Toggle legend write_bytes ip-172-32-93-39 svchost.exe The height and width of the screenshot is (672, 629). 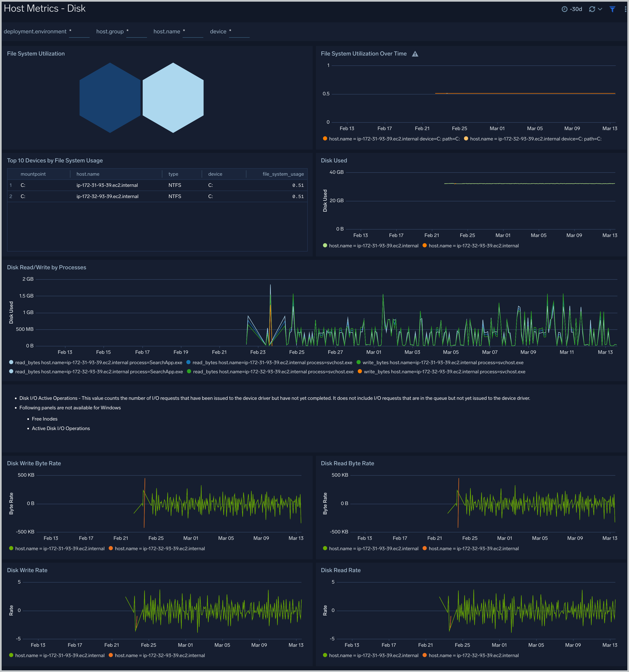[441, 372]
